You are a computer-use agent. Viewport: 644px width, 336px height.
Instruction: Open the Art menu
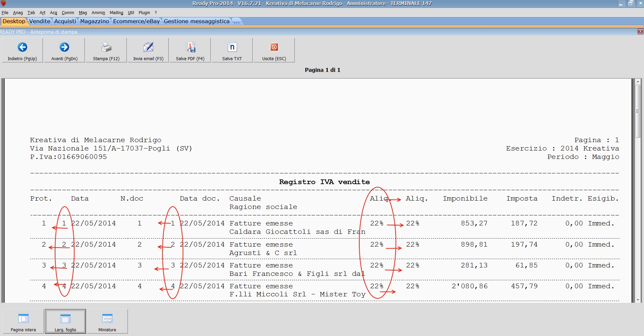point(42,13)
